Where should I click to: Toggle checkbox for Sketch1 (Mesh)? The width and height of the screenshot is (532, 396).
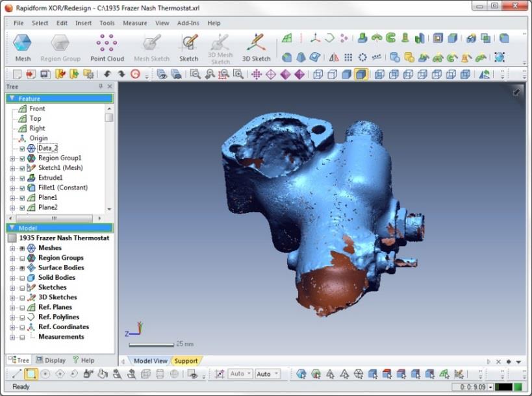pyautogui.click(x=22, y=168)
